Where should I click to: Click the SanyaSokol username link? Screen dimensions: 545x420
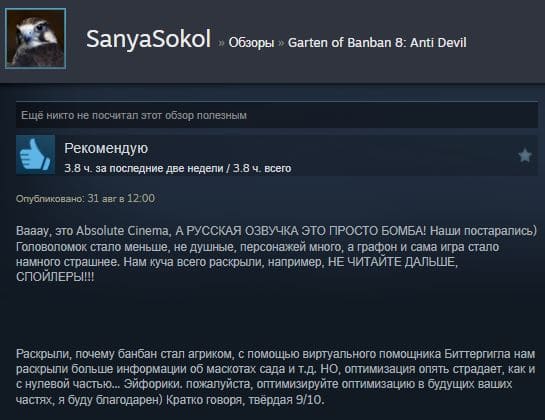pyautogui.click(x=148, y=39)
